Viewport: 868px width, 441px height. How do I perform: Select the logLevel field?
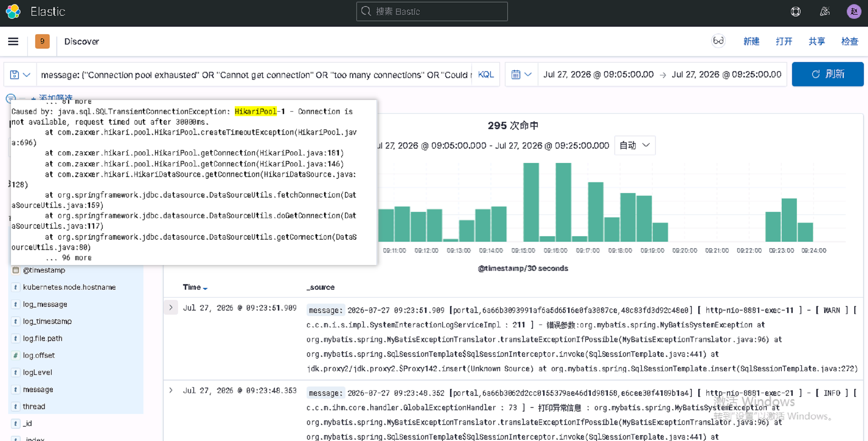click(37, 373)
